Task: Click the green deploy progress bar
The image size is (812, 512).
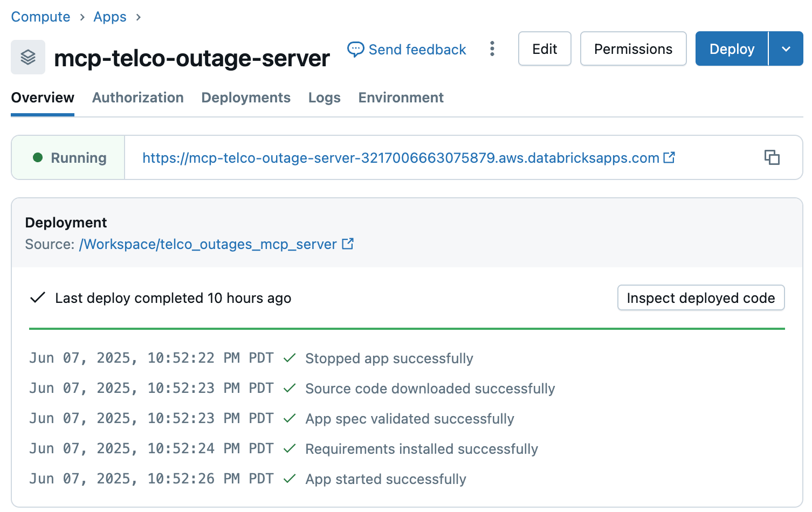Action: pos(407,328)
